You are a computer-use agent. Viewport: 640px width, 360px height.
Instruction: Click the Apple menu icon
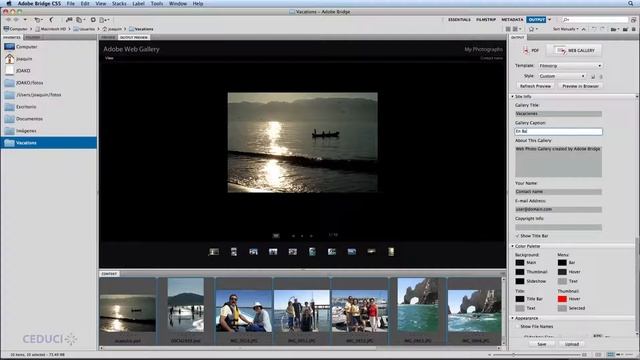pyautogui.click(x=9, y=3)
